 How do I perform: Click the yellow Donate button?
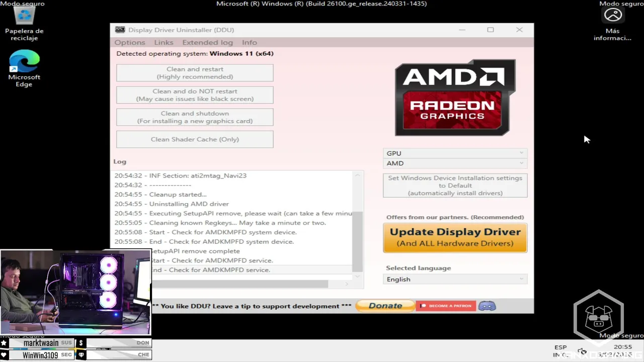point(385,306)
